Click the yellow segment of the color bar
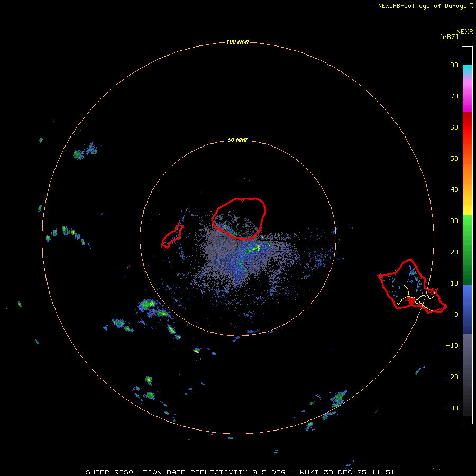 tap(467, 209)
